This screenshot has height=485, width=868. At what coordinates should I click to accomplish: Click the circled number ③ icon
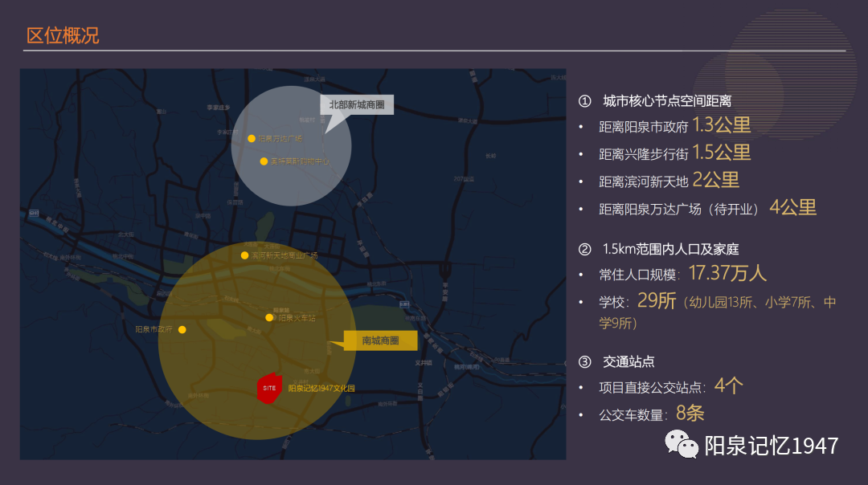[x=584, y=361]
